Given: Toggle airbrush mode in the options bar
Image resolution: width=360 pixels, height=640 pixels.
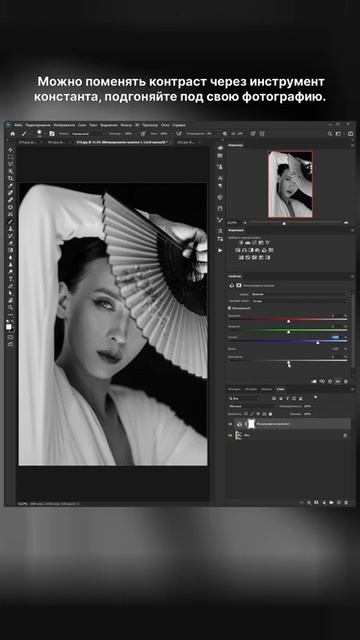Looking at the screenshot, I should (x=179, y=133).
